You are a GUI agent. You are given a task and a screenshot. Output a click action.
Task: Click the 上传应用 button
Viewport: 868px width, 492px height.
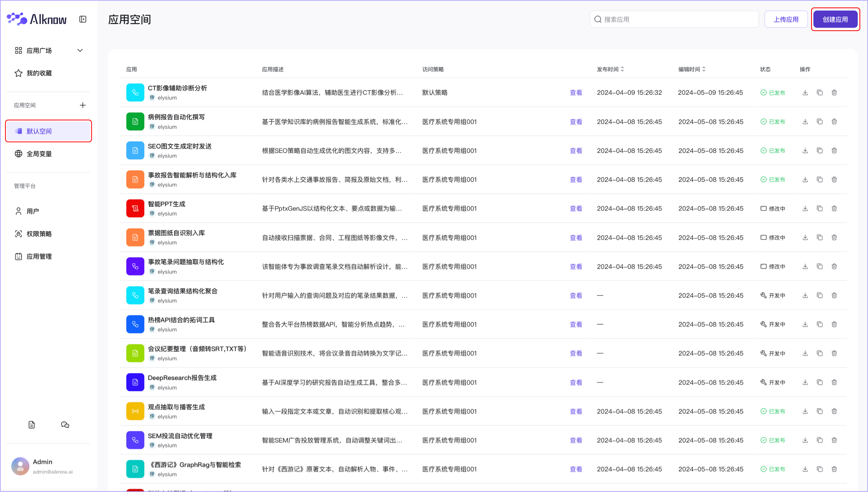786,19
